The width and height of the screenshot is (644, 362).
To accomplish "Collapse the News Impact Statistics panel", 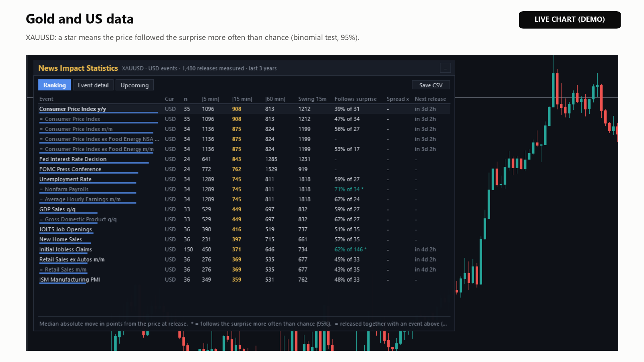I will [x=445, y=68].
